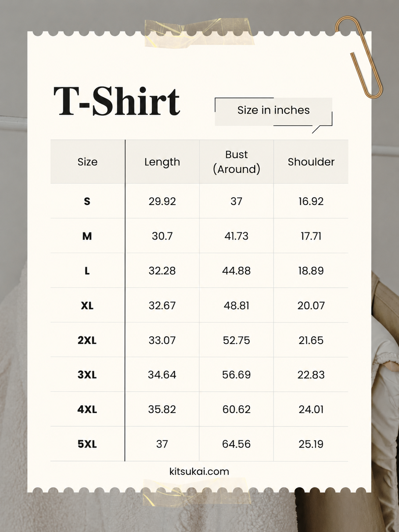Image resolution: width=399 pixels, height=532 pixels.
Task: Select the Size column header
Action: (x=87, y=162)
